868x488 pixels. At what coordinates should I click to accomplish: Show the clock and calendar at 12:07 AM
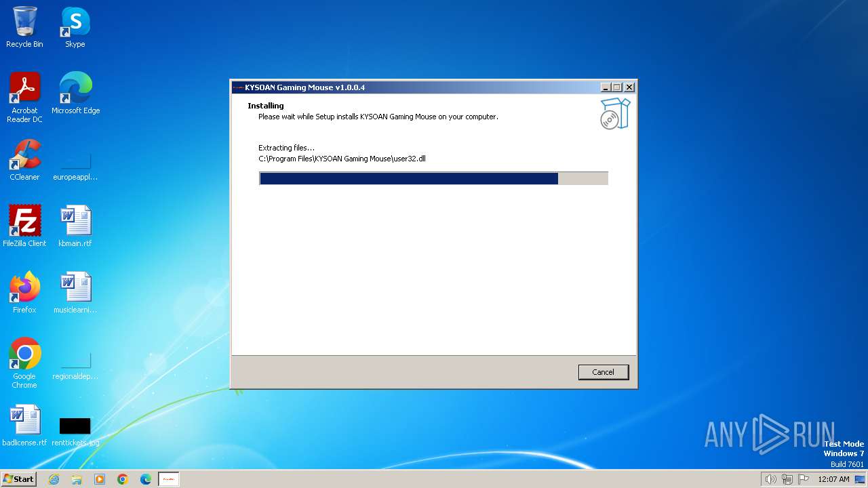coord(833,479)
